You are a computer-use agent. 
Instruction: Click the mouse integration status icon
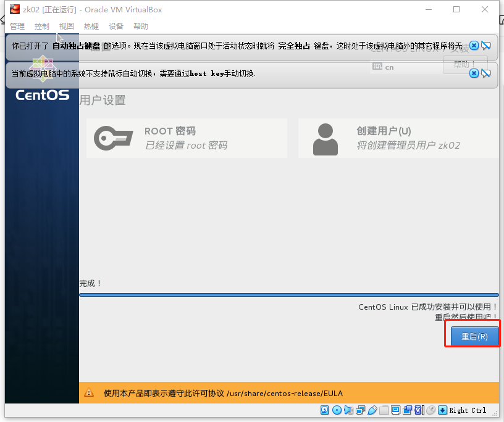coord(431,410)
